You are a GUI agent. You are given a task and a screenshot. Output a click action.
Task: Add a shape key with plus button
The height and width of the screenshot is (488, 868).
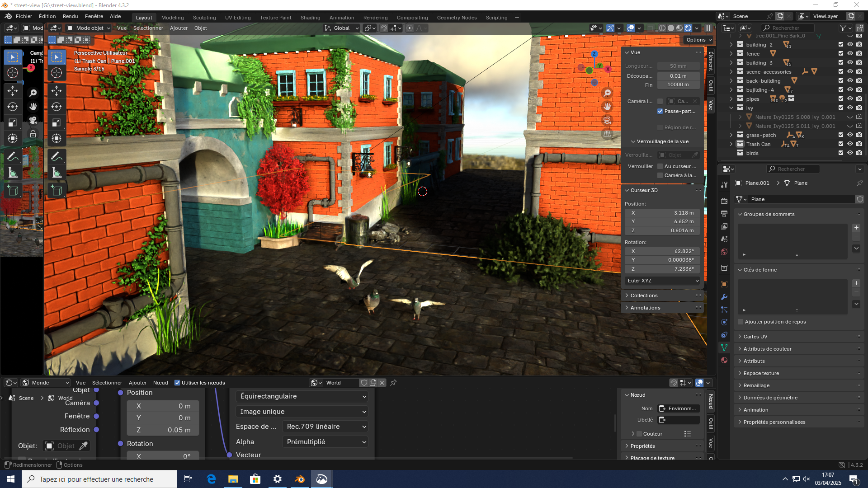pyautogui.click(x=856, y=283)
